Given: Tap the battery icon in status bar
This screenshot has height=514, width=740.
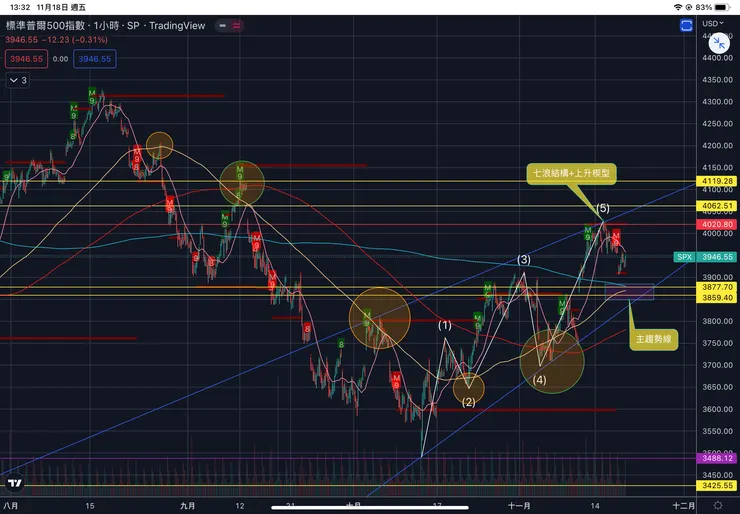Looking at the screenshot, I should coord(723,7).
